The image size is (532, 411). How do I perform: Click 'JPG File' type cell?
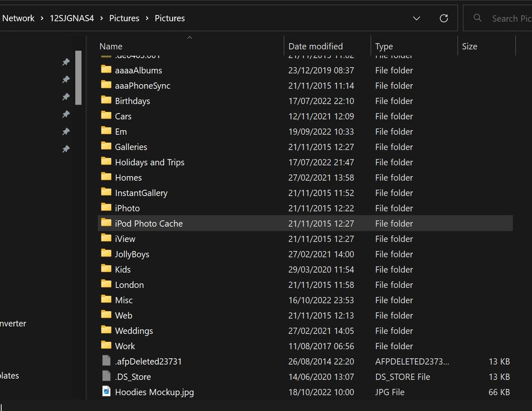coord(390,392)
